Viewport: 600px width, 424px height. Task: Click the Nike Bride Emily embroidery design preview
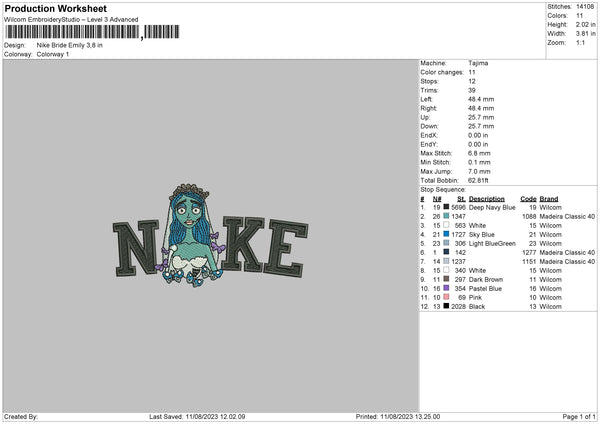[x=210, y=236]
